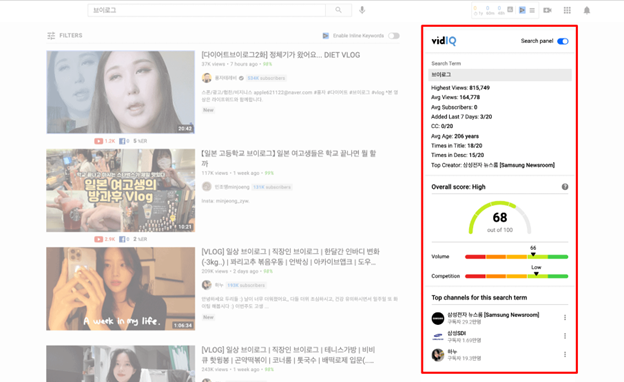This screenshot has height=382, width=624.
Task: Click 'Top channels for this search term' heading
Action: pyautogui.click(x=479, y=298)
